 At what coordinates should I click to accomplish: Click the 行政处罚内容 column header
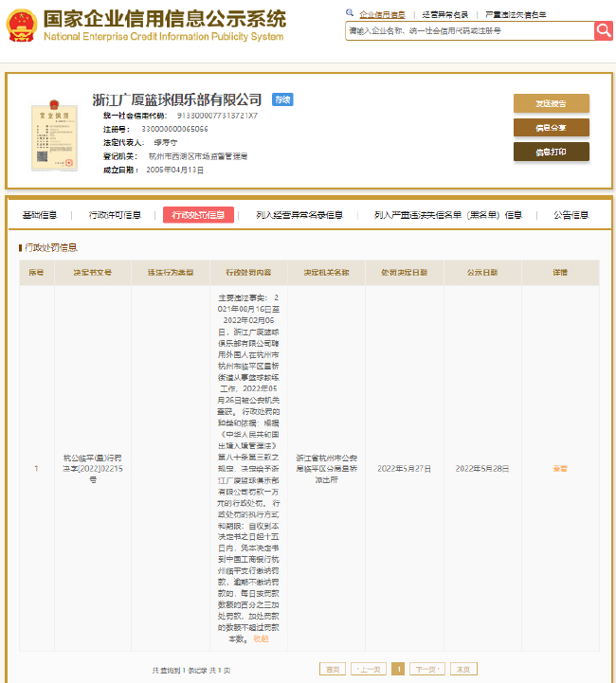pyautogui.click(x=248, y=273)
